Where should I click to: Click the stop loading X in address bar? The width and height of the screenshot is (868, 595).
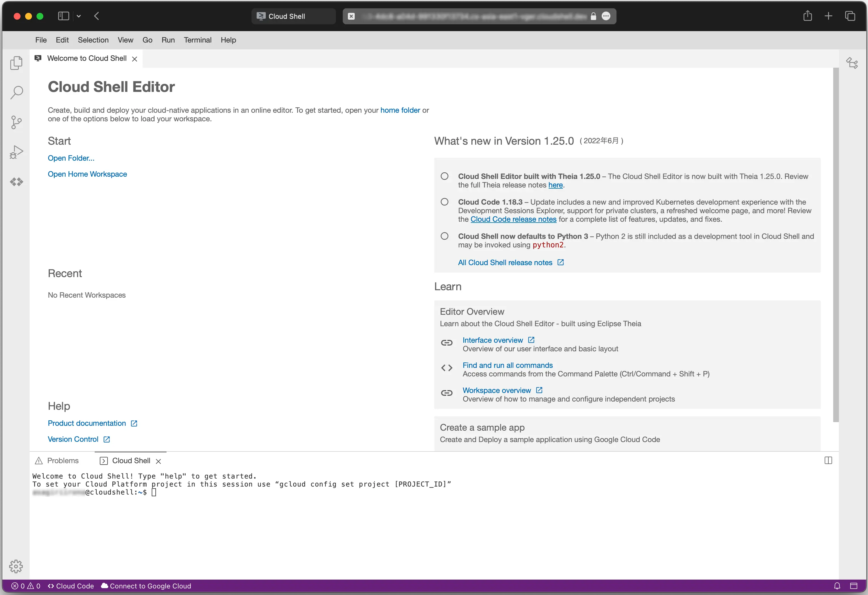[351, 16]
